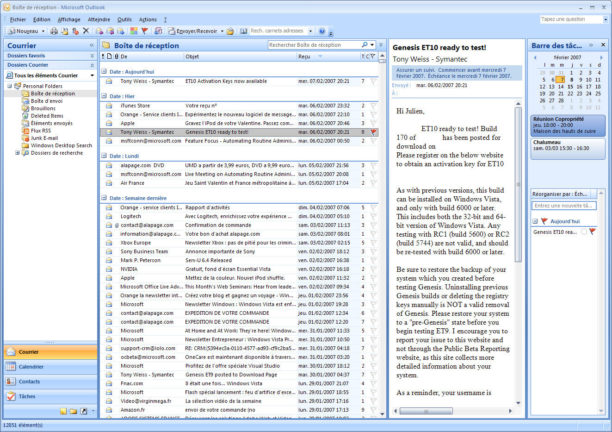Collapse the Personal Folders tree node

[x=10, y=86]
